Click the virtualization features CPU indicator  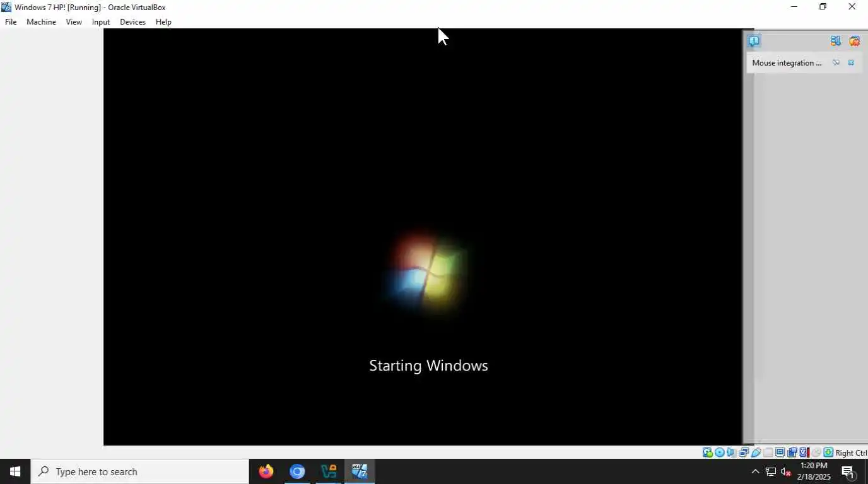804,452
